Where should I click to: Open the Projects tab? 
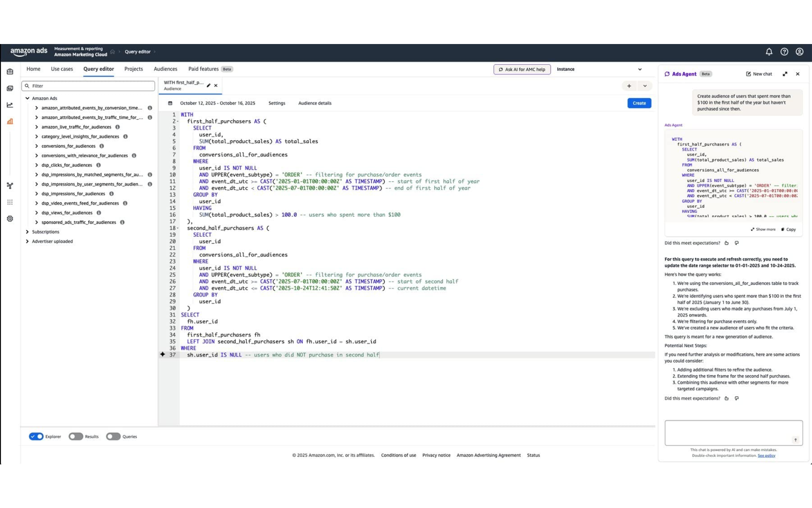point(134,69)
